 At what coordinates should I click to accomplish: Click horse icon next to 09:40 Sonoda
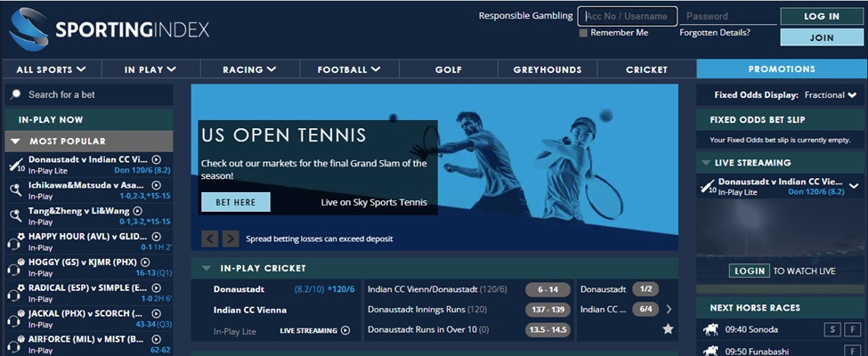[712, 330]
